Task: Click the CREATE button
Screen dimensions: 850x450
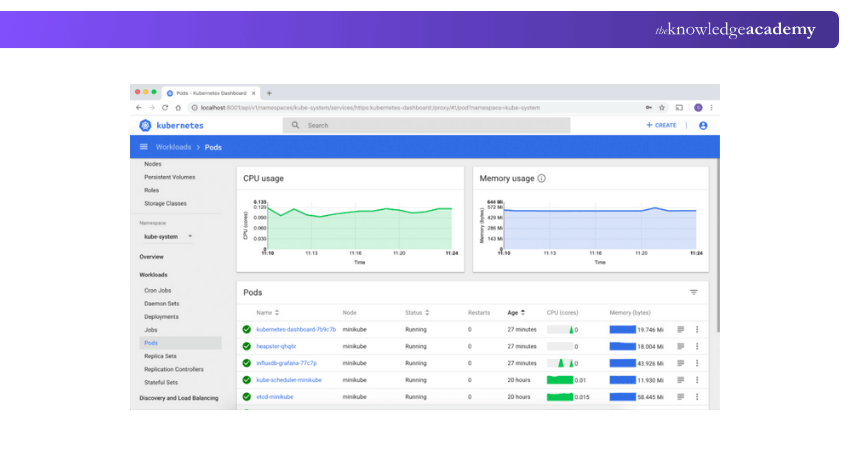Action: click(661, 125)
